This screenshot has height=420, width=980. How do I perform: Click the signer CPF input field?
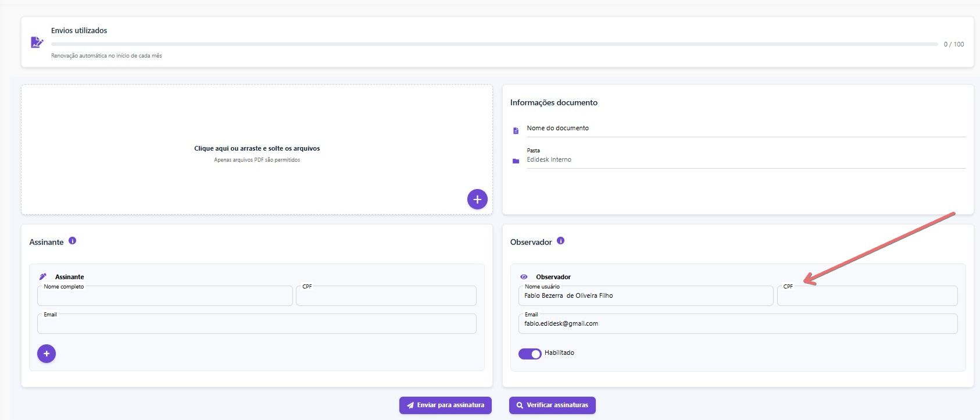[386, 296]
